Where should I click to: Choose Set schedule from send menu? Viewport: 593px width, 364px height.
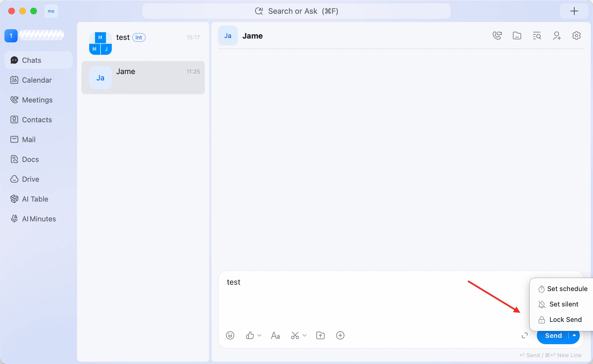point(563,289)
